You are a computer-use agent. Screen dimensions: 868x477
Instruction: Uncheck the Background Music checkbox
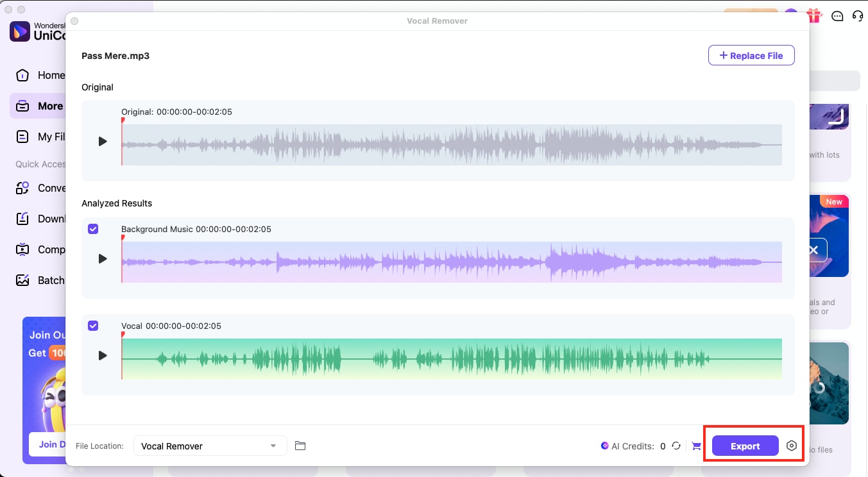tap(93, 229)
